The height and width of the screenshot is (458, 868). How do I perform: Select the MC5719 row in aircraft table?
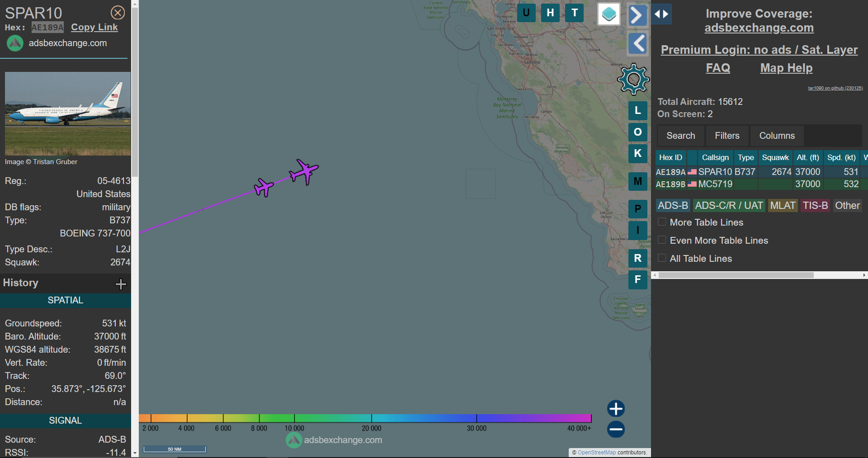tap(761, 184)
